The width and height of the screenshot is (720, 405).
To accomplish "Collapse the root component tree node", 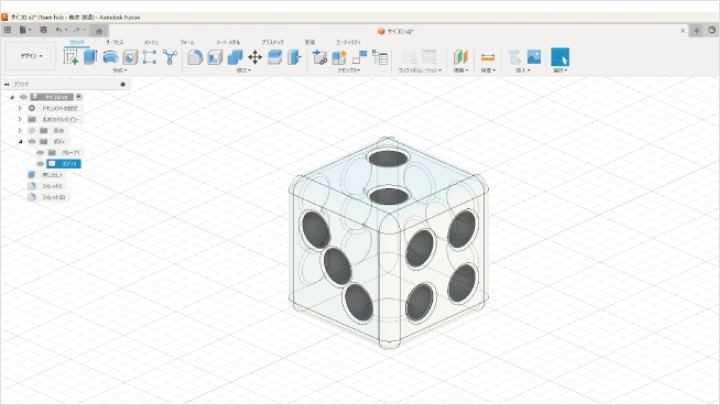I will [x=12, y=97].
